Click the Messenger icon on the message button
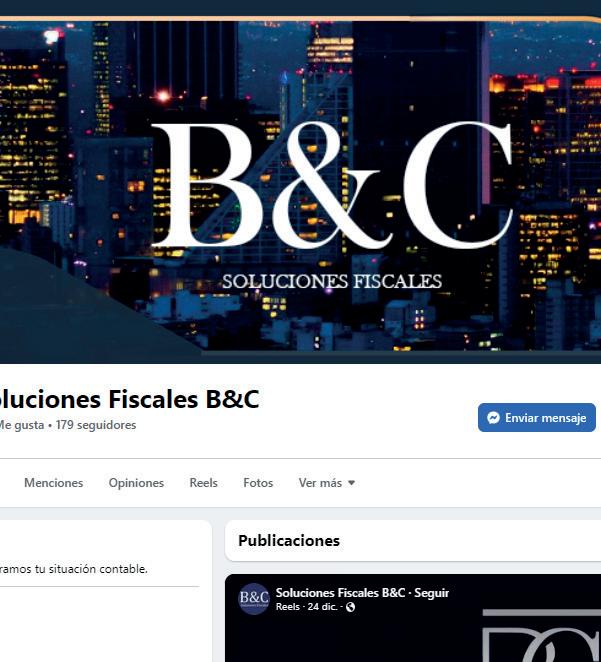The width and height of the screenshot is (601, 662). [x=493, y=418]
